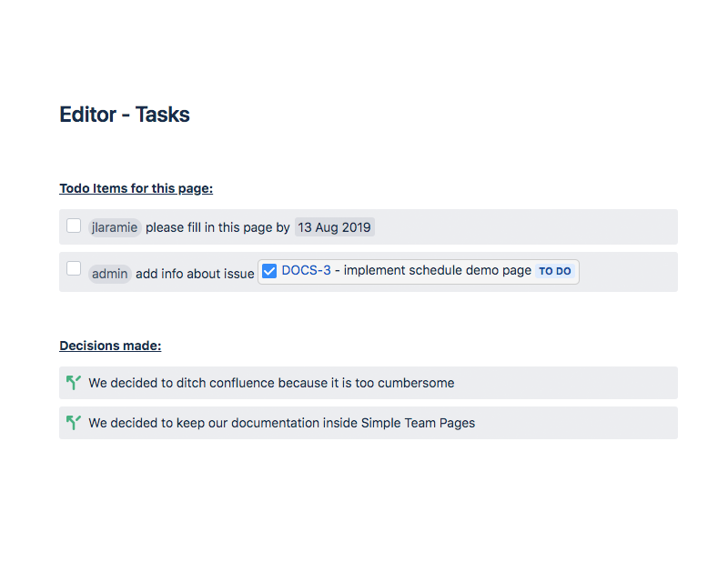Click the TO DO status badge

555,271
